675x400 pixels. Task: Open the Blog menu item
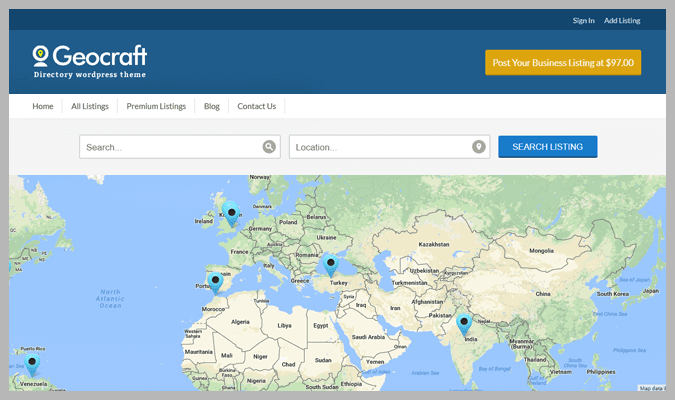[212, 106]
